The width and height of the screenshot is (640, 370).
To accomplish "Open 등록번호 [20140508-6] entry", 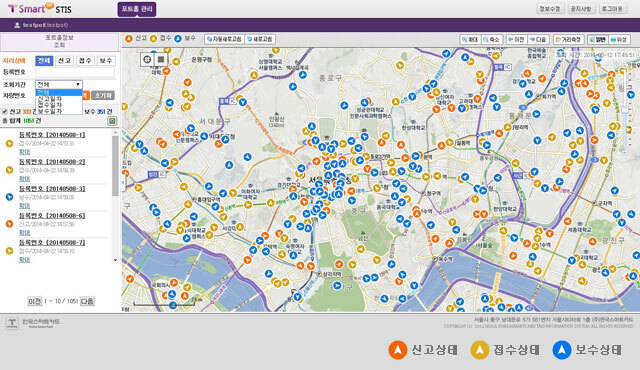I will tap(52, 215).
